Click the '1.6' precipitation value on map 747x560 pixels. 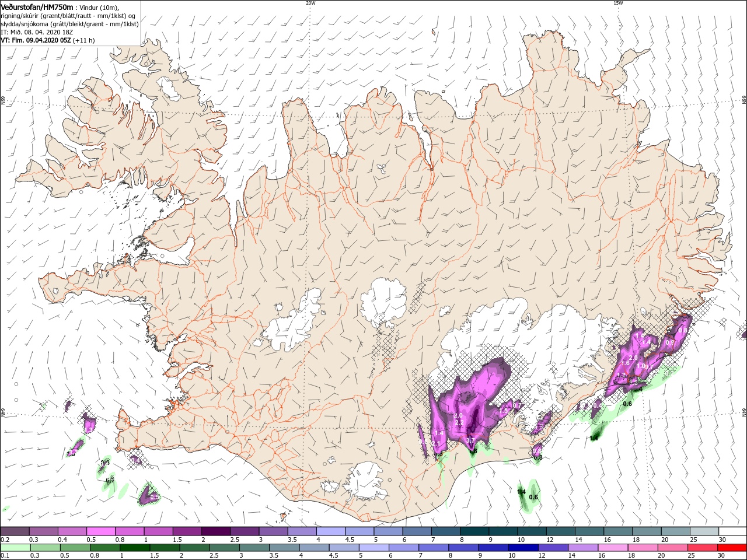(x=626, y=363)
